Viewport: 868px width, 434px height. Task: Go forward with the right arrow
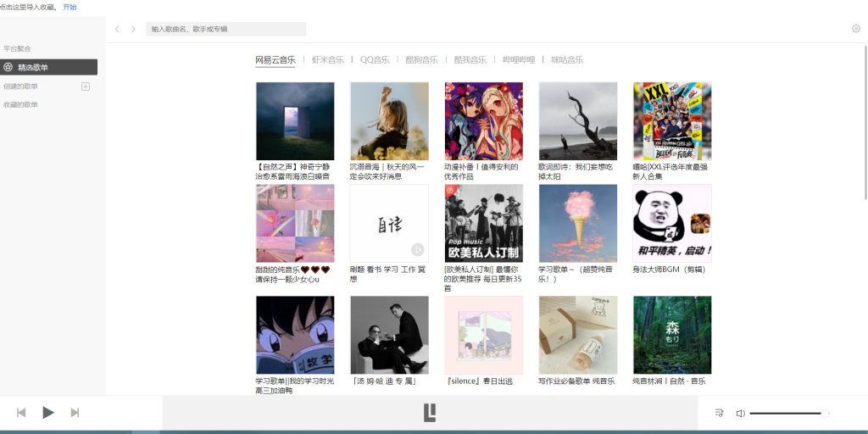tap(133, 29)
